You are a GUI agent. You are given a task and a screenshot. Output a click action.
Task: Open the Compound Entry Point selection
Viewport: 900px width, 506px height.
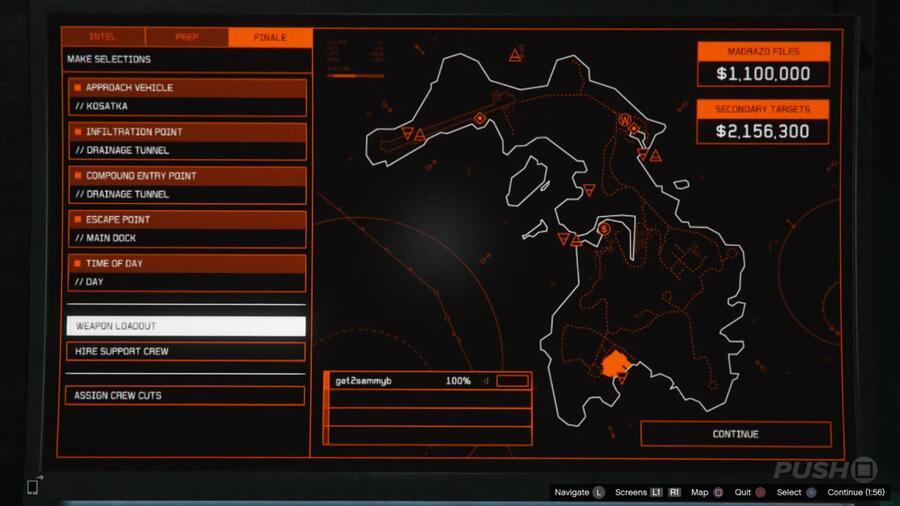tap(187, 185)
